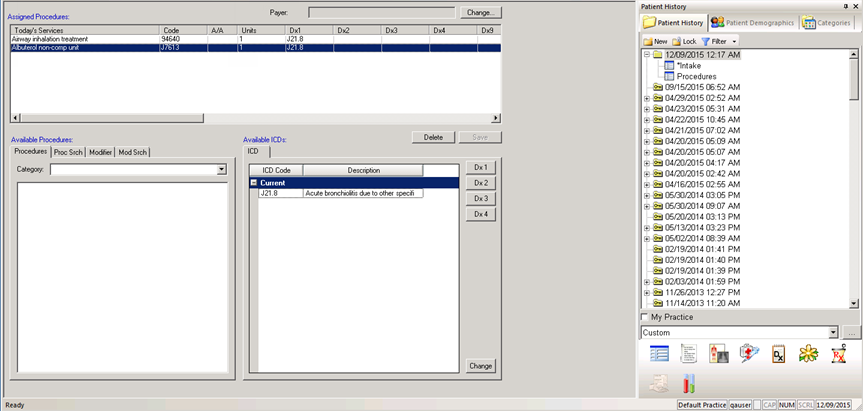This screenshot has width=863, height=411.
Task: Select the Albuterol non-comp unit row
Action: pos(255,48)
